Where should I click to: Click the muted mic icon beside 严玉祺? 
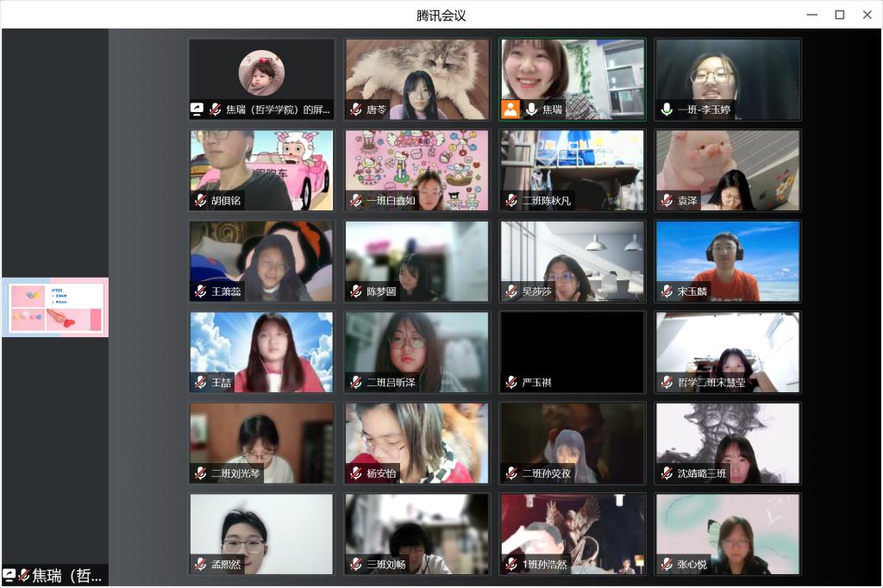511,382
